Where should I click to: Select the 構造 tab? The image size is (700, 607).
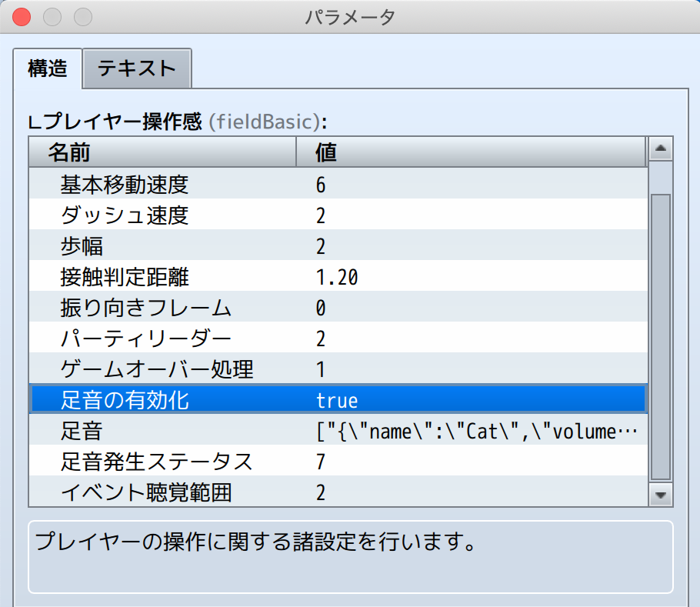click(x=48, y=68)
